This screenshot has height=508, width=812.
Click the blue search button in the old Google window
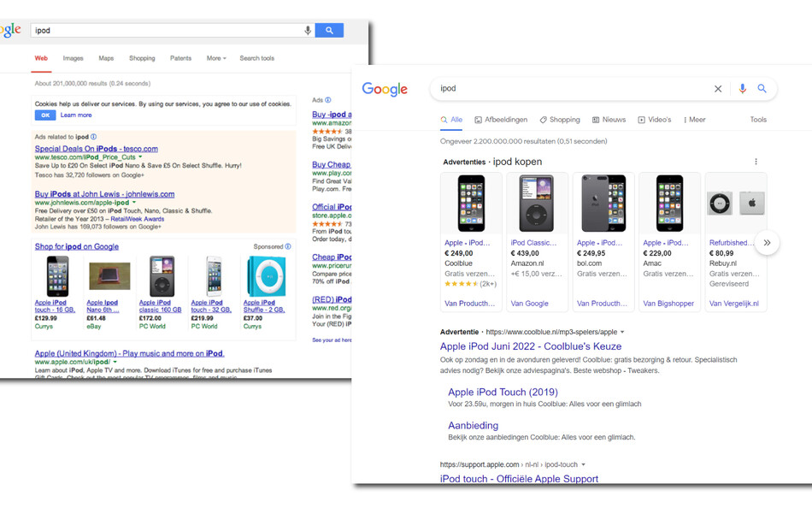click(329, 31)
